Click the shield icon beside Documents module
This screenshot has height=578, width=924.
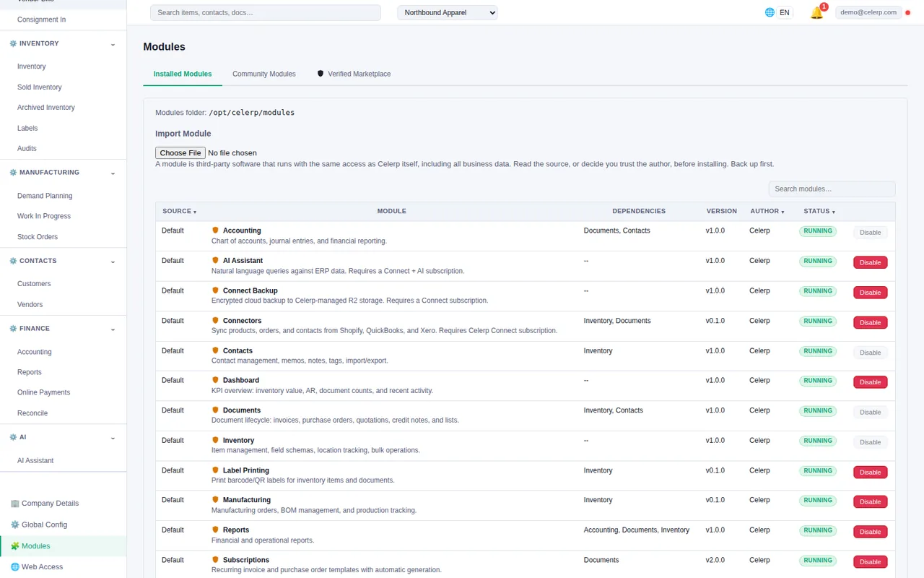pos(215,410)
